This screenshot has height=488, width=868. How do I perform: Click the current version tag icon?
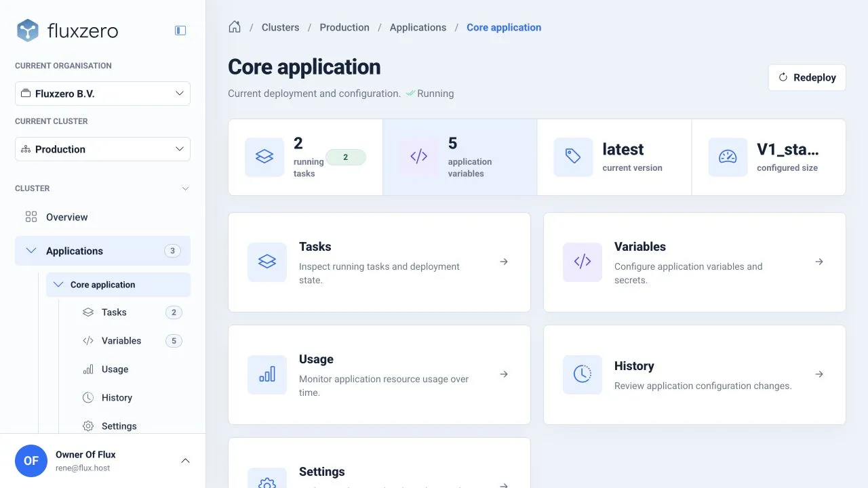pyautogui.click(x=573, y=157)
